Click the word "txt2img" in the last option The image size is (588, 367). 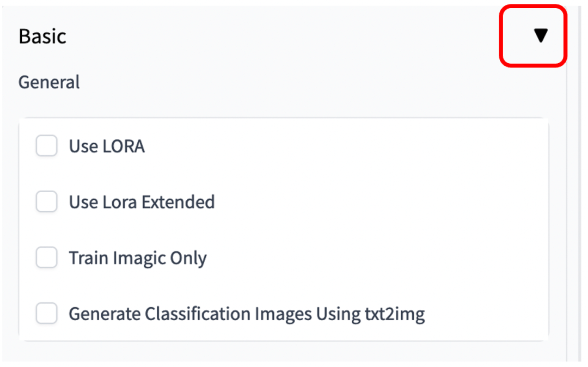click(394, 314)
